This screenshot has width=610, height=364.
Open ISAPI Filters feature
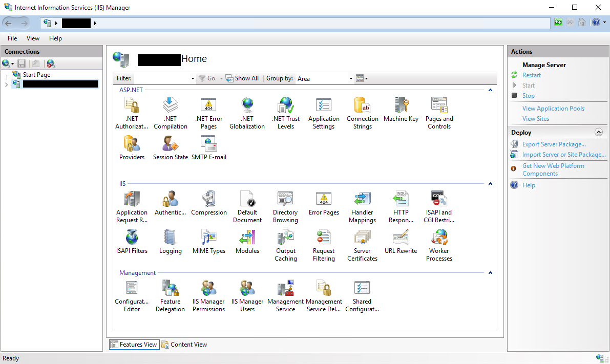[132, 242]
